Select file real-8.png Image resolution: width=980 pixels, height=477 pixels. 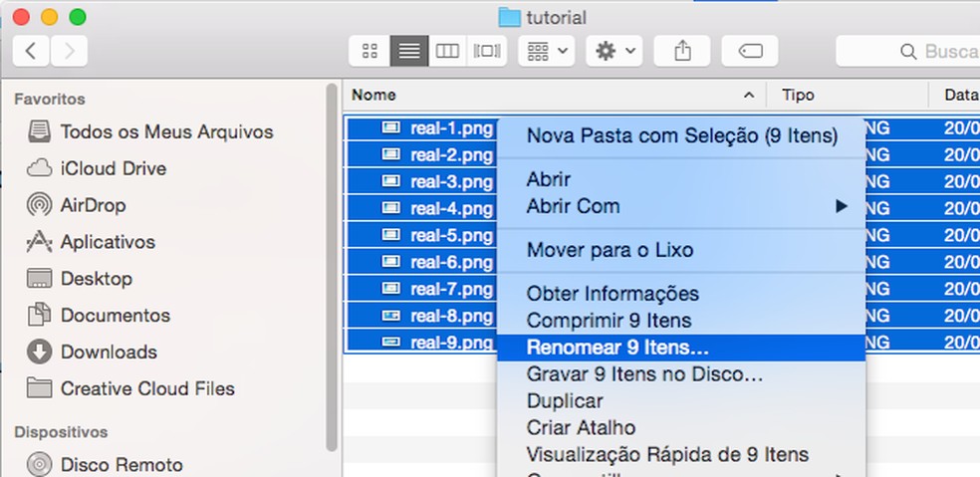[451, 316]
